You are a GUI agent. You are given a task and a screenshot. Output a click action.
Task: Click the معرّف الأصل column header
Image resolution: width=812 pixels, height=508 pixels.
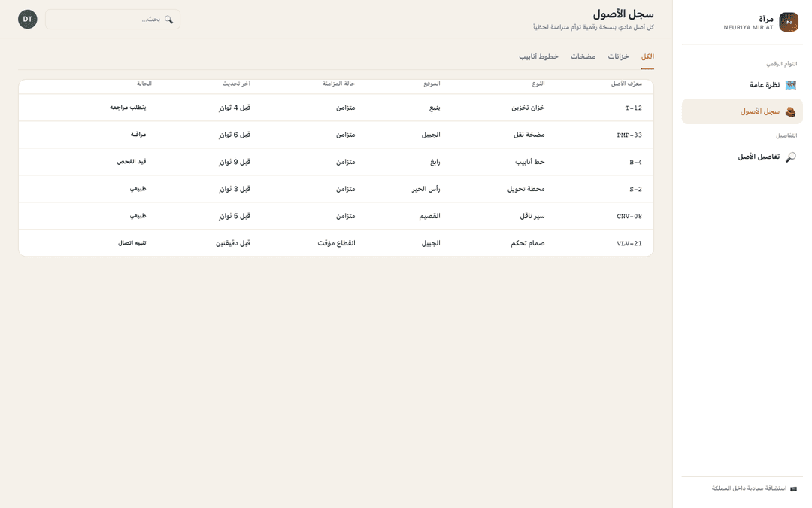626,84
